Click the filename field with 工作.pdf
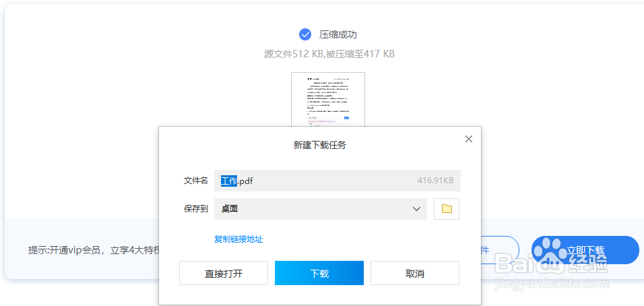Screen dimensions: 644x306 [337, 181]
